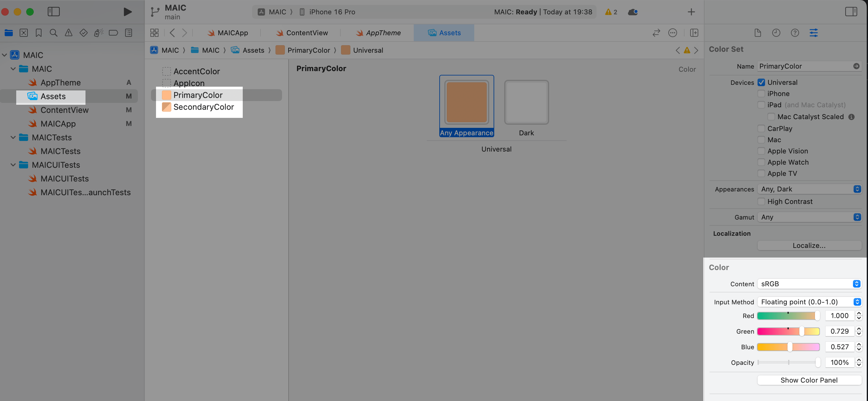
Task: Click the Run play button
Action: point(127,12)
